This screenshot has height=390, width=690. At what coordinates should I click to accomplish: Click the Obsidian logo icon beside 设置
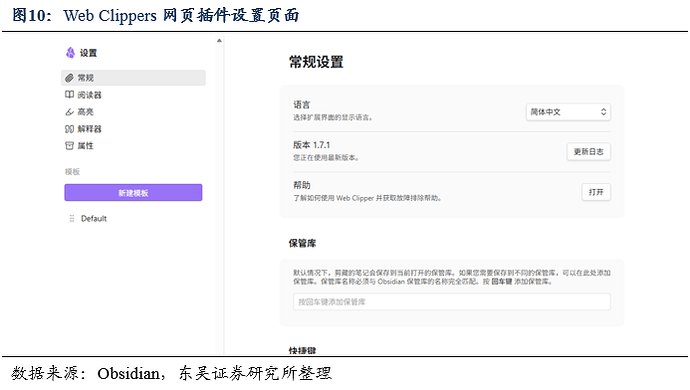click(x=70, y=53)
